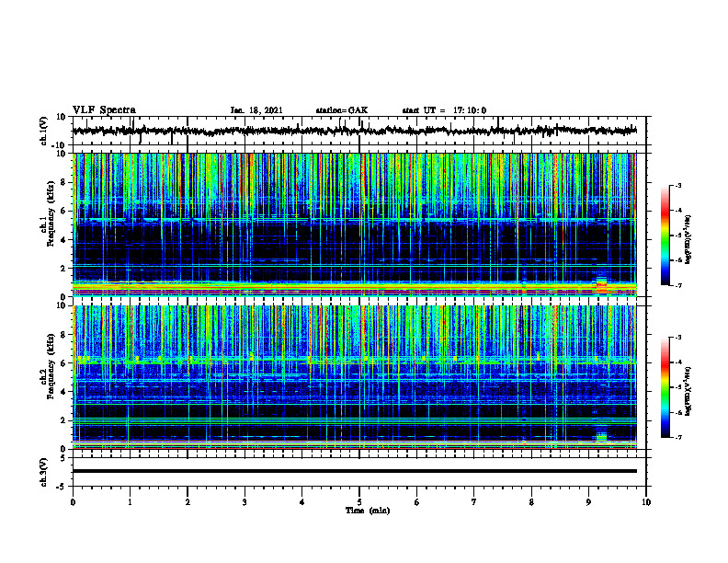
Task: Click the "2" kHz tick on ch.2 frequency axis
Action: coord(64,420)
